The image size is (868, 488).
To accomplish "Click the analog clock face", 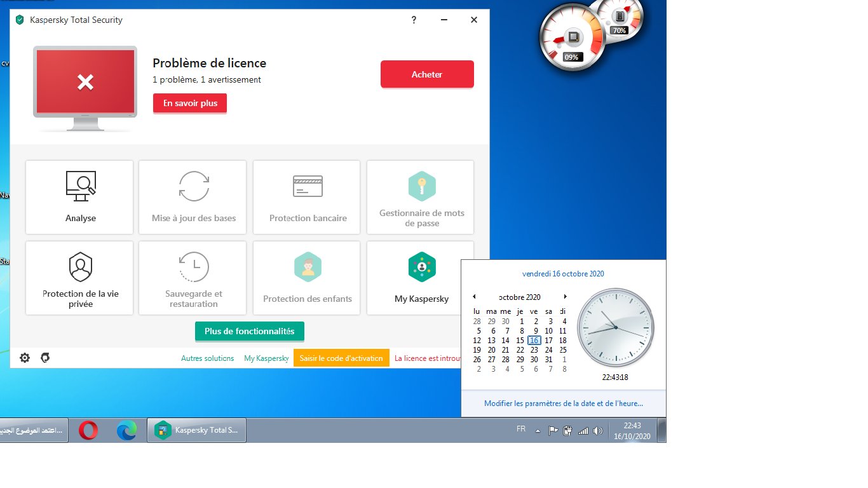I will [616, 327].
